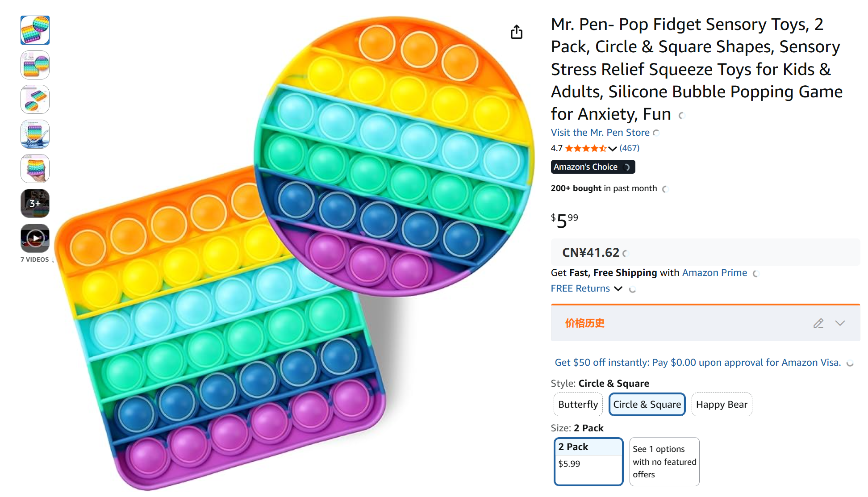Select the 2 Pack size option
Viewport: 868px width, 497px height.
(588, 461)
